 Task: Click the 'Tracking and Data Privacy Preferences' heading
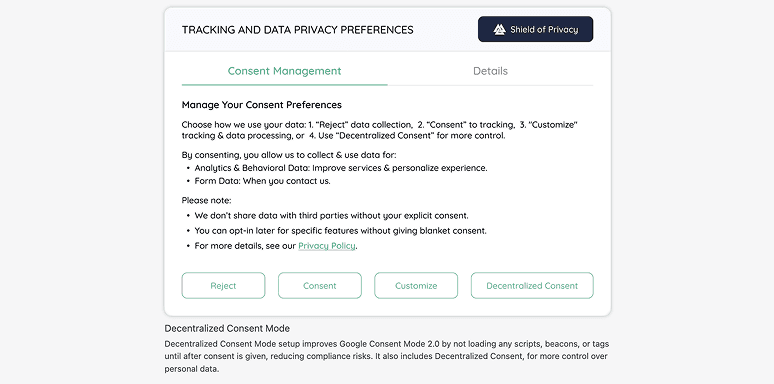click(297, 30)
